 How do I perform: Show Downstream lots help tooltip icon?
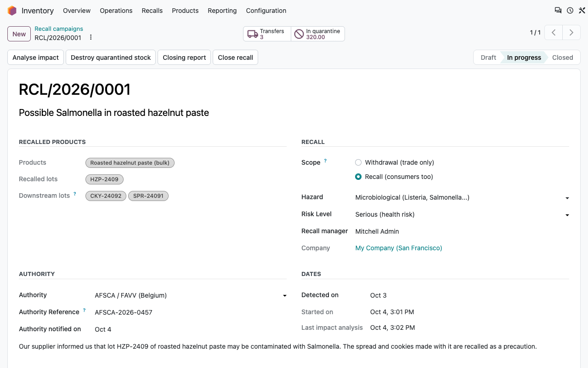pos(75,194)
